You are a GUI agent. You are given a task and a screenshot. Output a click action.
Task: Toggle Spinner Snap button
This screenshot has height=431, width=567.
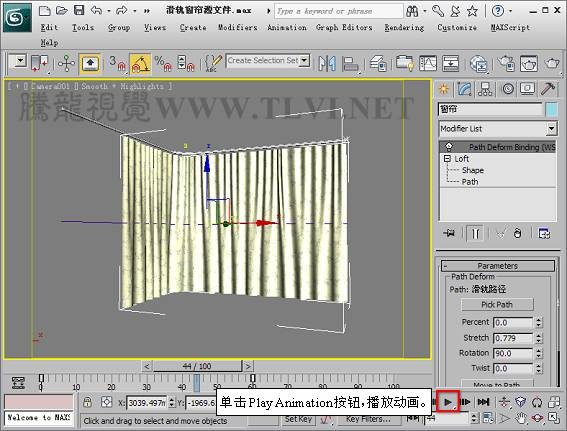[x=186, y=63]
